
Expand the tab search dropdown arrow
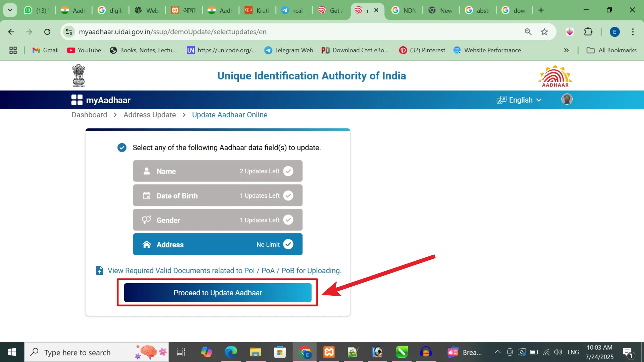click(x=10, y=10)
